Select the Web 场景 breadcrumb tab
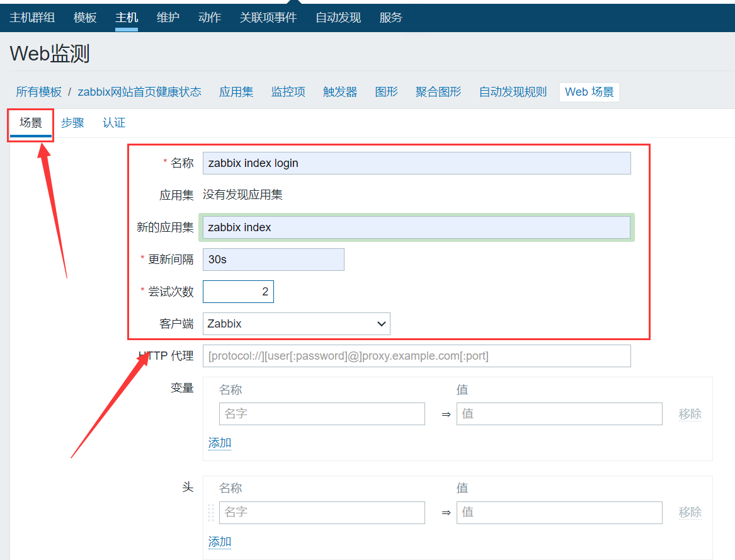This screenshot has width=735, height=560. pyautogui.click(x=590, y=92)
